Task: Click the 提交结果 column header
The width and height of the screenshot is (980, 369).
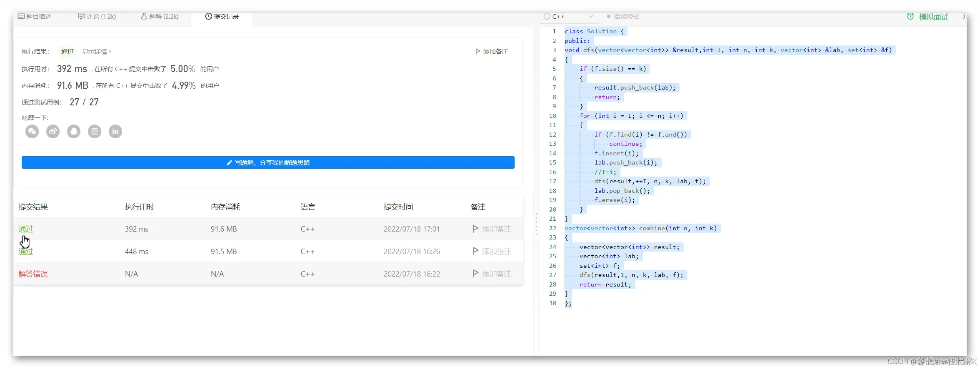Action: (33, 207)
